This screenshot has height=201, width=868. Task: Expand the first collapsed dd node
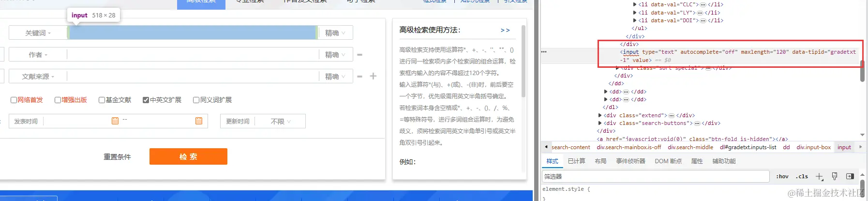pyautogui.click(x=606, y=92)
